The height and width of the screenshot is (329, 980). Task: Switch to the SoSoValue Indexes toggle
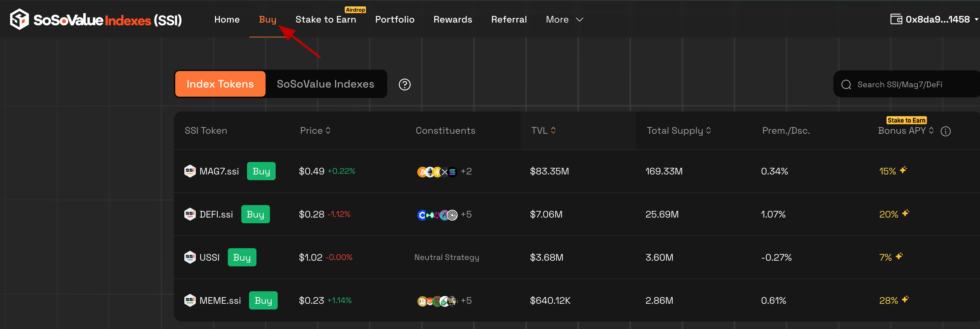click(x=325, y=84)
